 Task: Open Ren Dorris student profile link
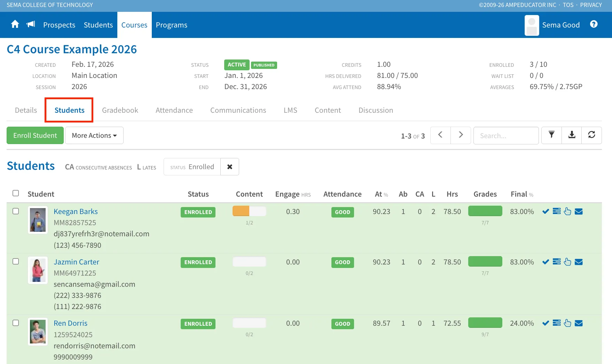pos(70,323)
